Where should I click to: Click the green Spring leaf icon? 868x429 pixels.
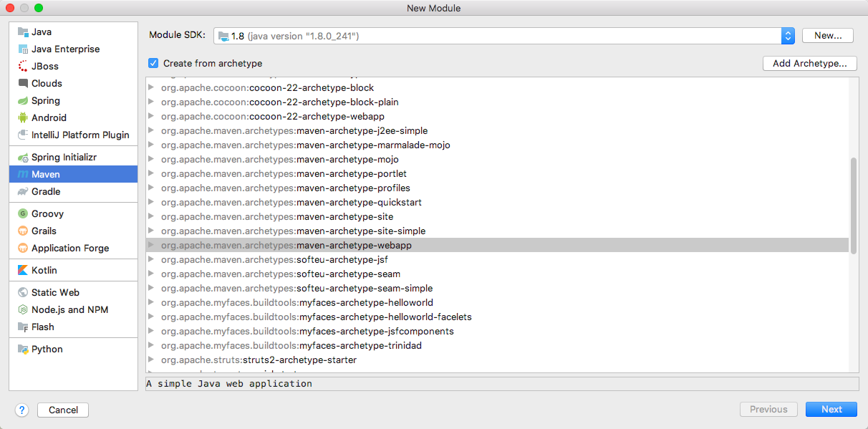tap(23, 101)
